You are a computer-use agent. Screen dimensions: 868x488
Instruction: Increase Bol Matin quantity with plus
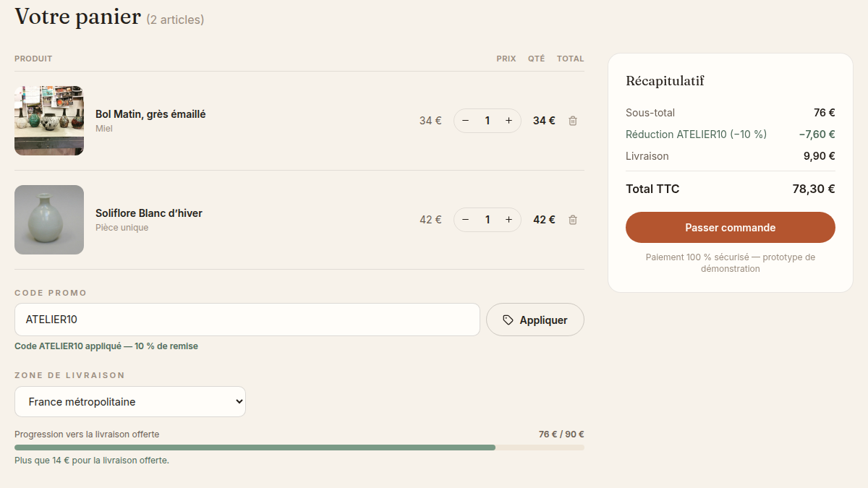coord(509,121)
